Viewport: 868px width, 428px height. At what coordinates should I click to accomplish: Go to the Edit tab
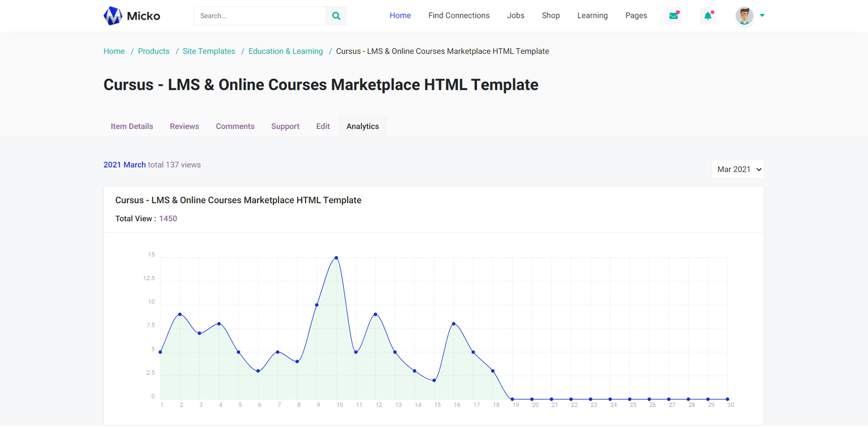(323, 127)
